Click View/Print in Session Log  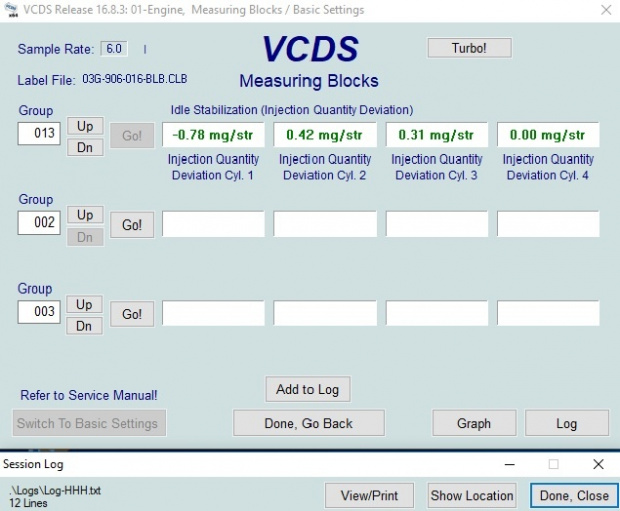click(x=369, y=495)
